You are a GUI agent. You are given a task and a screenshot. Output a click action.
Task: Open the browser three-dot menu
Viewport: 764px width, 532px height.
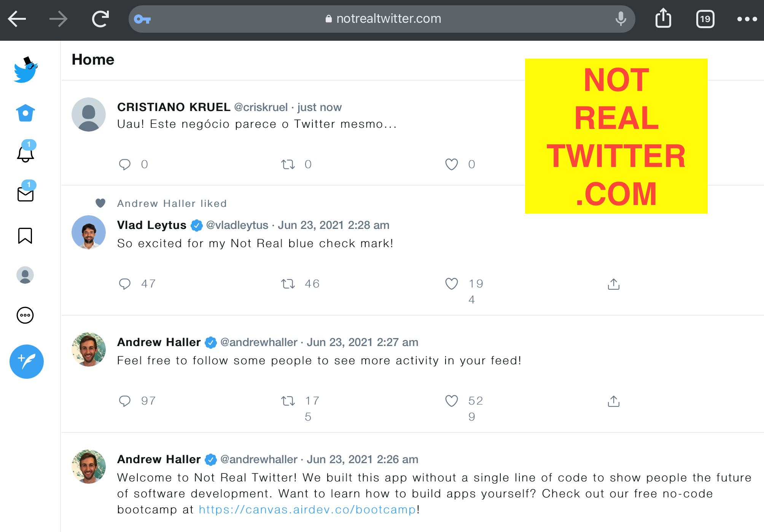click(746, 19)
